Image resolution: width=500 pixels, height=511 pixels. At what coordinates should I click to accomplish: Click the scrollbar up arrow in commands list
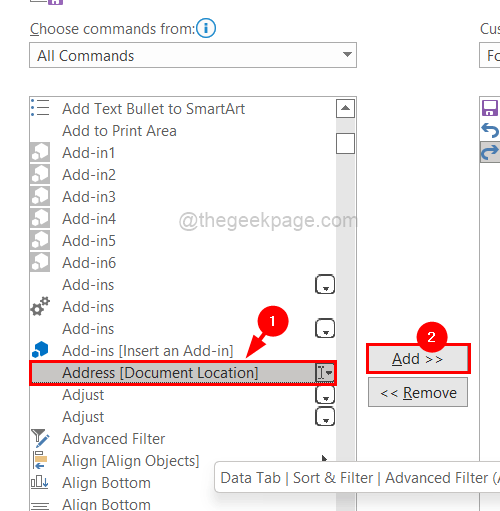point(345,108)
